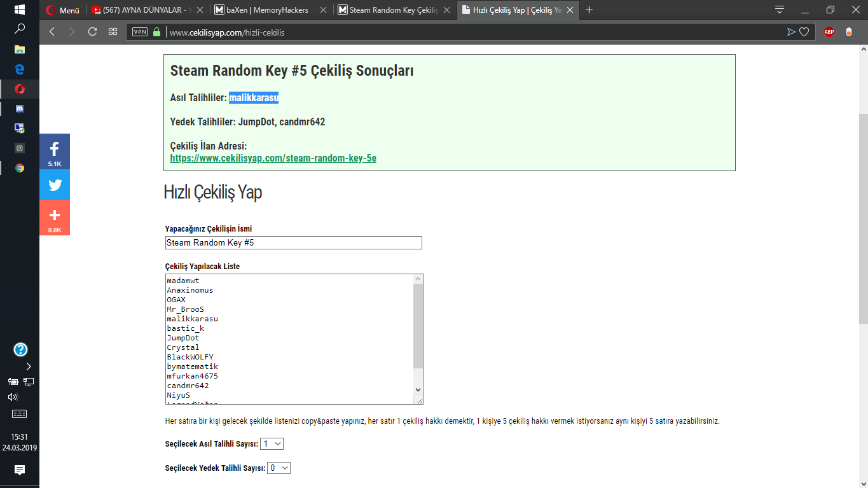The height and width of the screenshot is (488, 868).
Task: Bookmark the page with the heart icon
Action: [804, 32]
